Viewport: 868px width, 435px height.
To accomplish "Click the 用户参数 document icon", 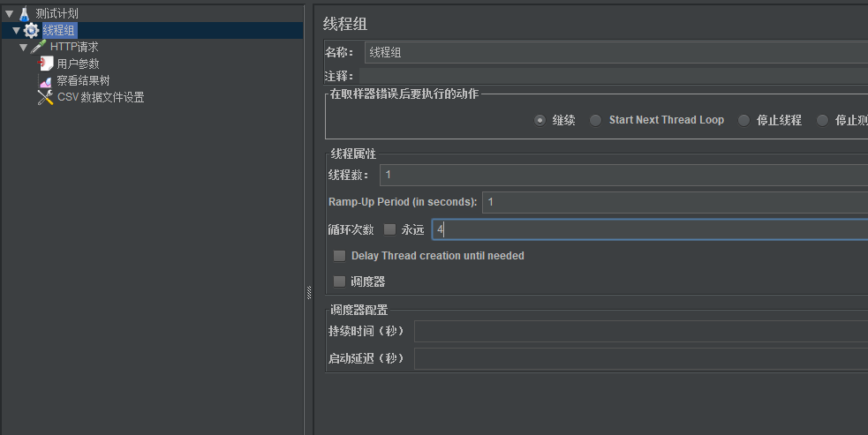I will (x=45, y=64).
